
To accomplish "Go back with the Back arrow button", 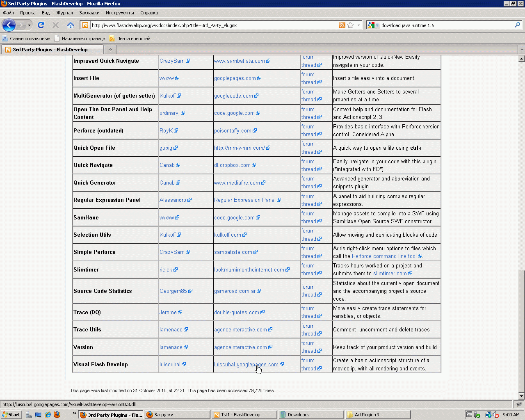I will click(x=9, y=25).
